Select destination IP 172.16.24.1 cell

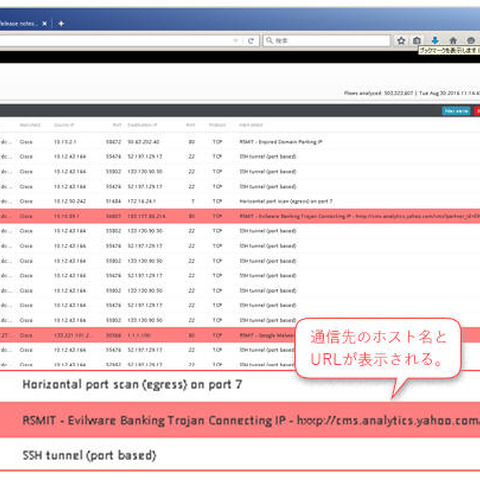point(142,201)
